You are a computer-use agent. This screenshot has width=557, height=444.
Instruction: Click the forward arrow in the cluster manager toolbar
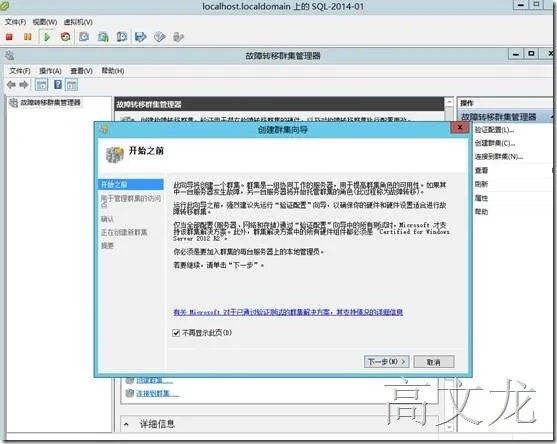(x=24, y=85)
